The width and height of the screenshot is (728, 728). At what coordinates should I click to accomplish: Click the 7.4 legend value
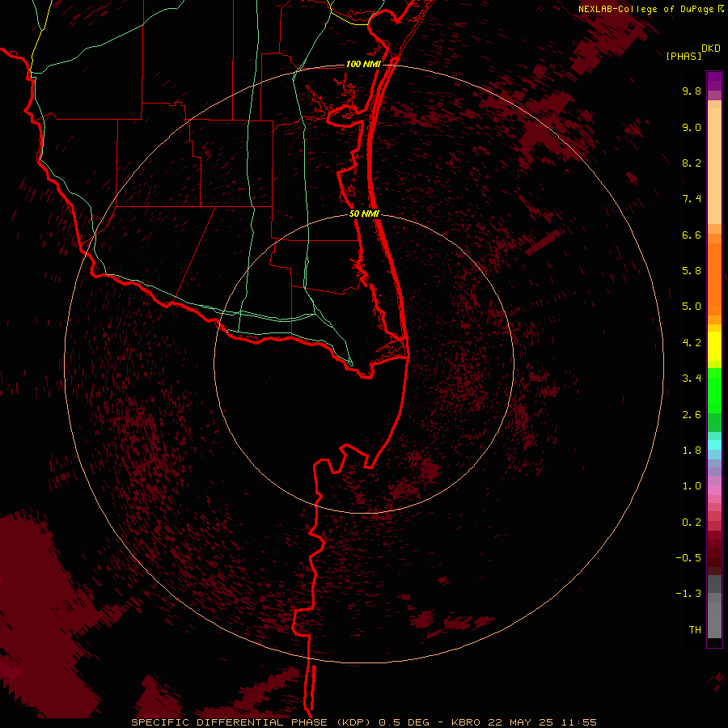coord(692,199)
